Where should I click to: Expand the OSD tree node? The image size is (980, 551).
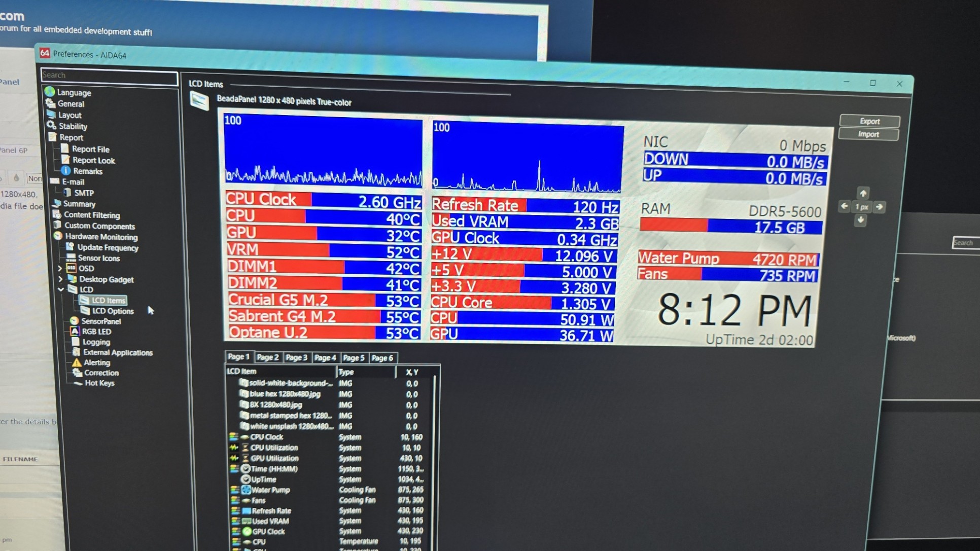[x=60, y=268]
